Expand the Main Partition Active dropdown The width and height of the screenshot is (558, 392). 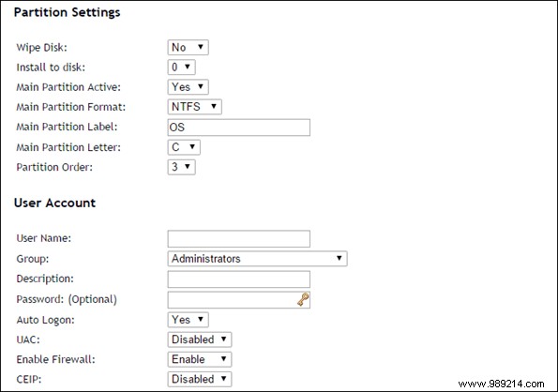(188, 87)
